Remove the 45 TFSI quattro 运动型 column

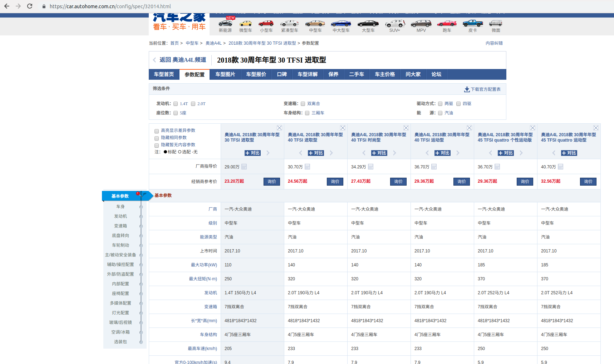596,128
